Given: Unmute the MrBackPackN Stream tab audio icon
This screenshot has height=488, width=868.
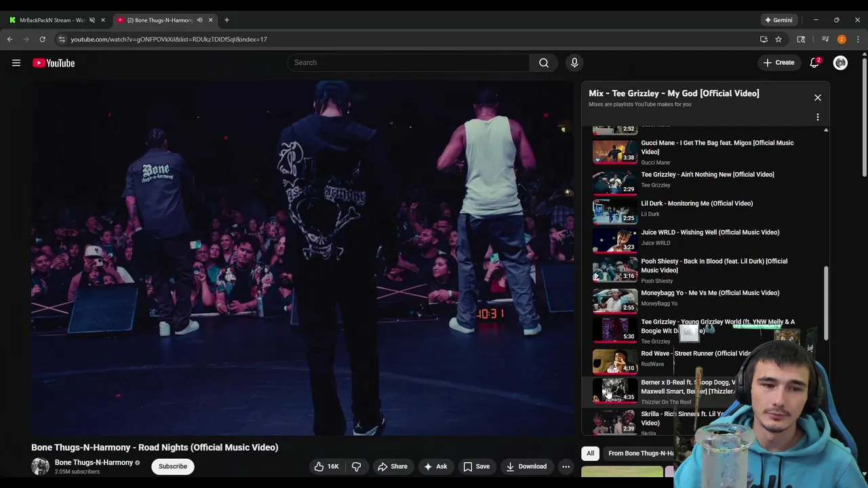Looking at the screenshot, I should (92, 20).
